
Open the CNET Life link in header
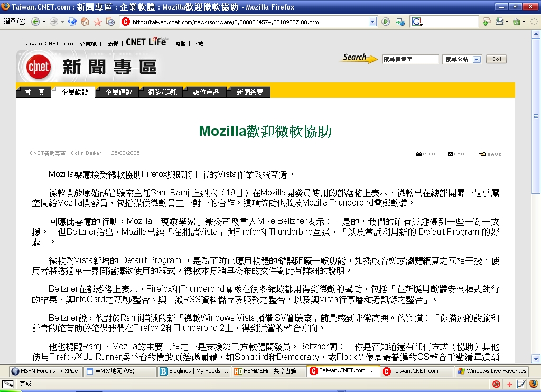click(x=146, y=42)
